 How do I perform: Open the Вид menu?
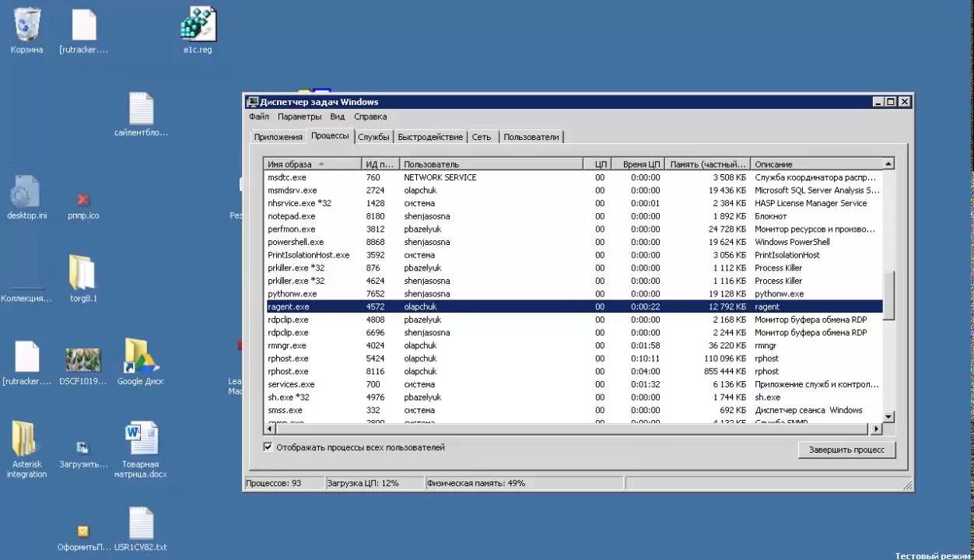coord(337,117)
